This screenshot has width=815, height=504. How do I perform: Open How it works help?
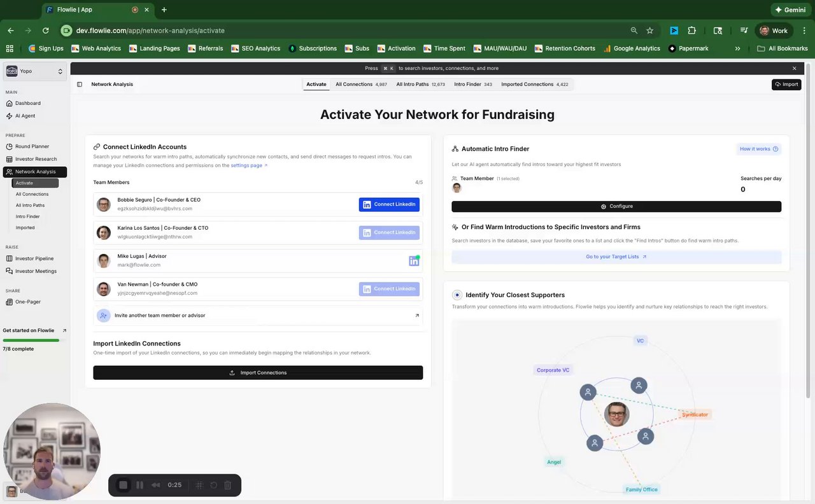(x=759, y=149)
